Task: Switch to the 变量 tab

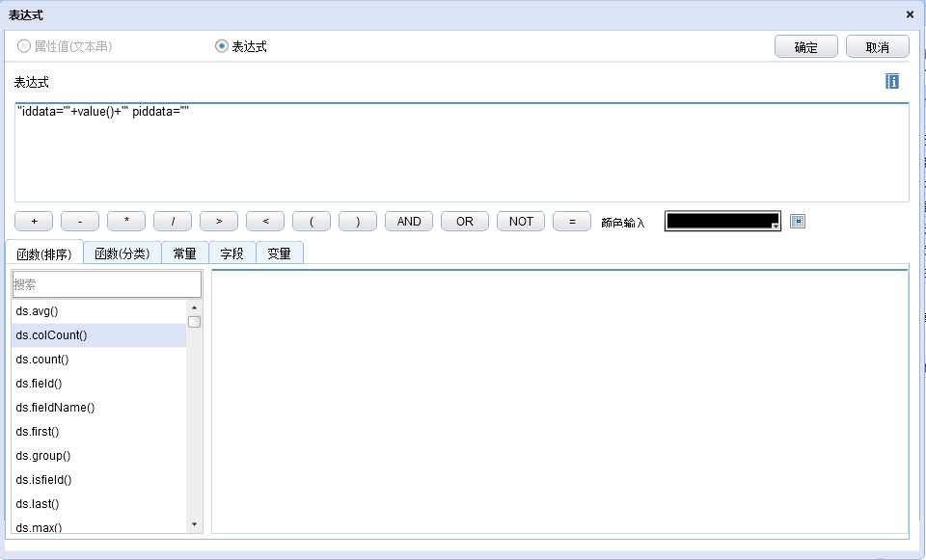Action: tap(280, 253)
